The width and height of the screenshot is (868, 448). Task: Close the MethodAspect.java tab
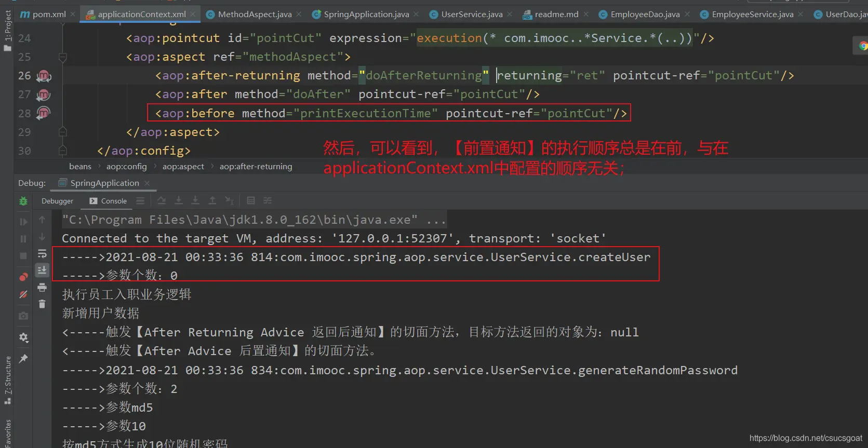pyautogui.click(x=299, y=14)
